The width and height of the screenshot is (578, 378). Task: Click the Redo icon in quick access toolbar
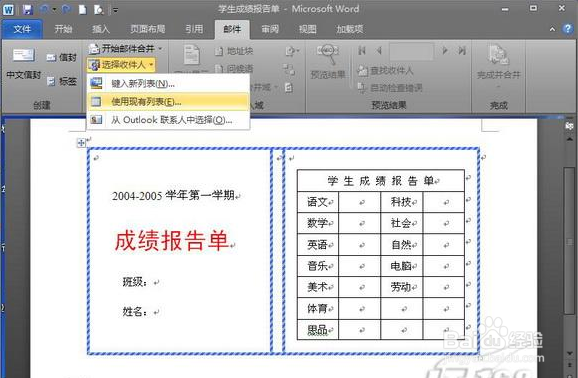click(x=66, y=10)
